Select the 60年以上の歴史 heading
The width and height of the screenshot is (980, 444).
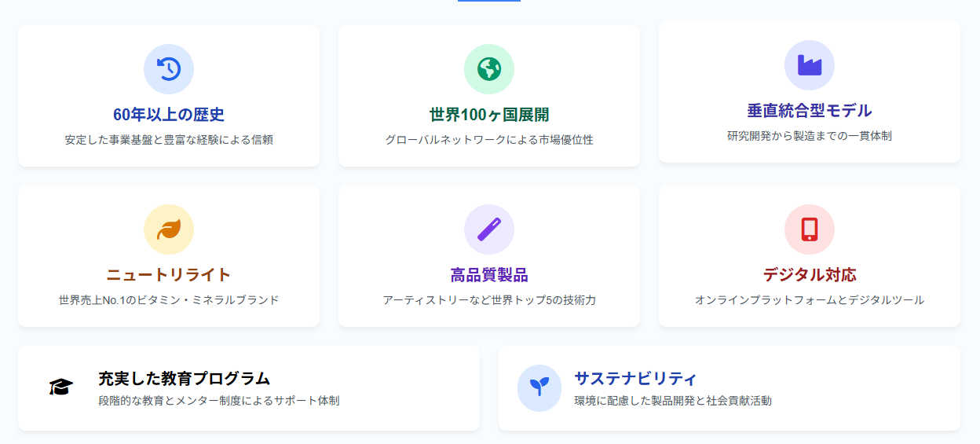[x=169, y=115]
